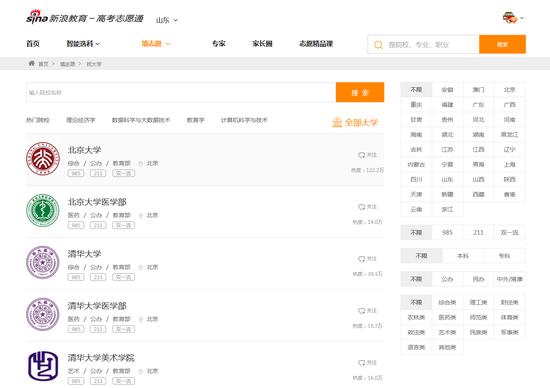
Task: Select the 专科 education level filter
Action: pyautogui.click(x=504, y=256)
